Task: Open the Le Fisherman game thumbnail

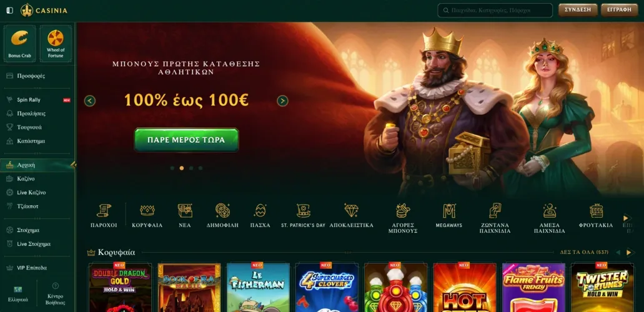Action: point(258,288)
